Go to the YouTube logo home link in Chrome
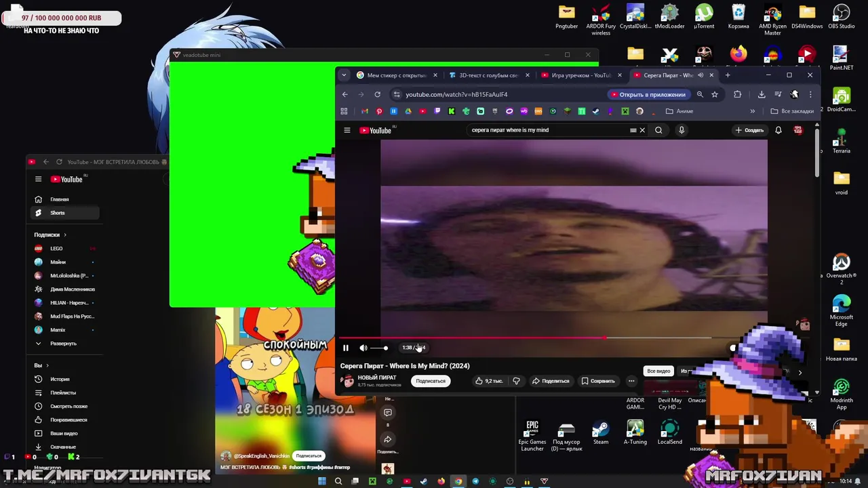The width and height of the screenshot is (868, 488). pos(376,130)
